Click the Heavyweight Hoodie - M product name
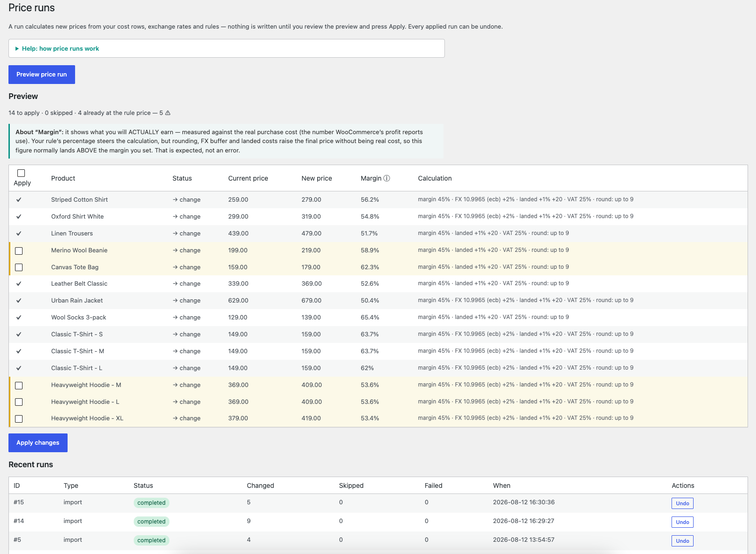This screenshot has width=756, height=554. (86, 385)
